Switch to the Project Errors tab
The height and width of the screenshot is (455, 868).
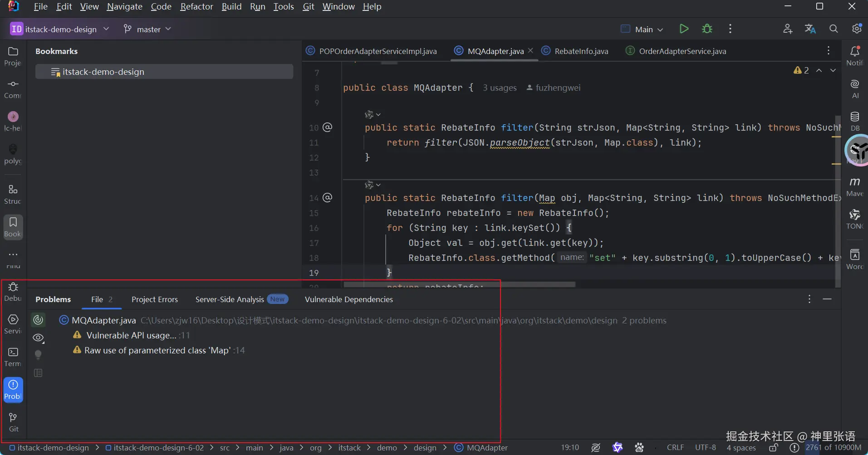pyautogui.click(x=155, y=299)
